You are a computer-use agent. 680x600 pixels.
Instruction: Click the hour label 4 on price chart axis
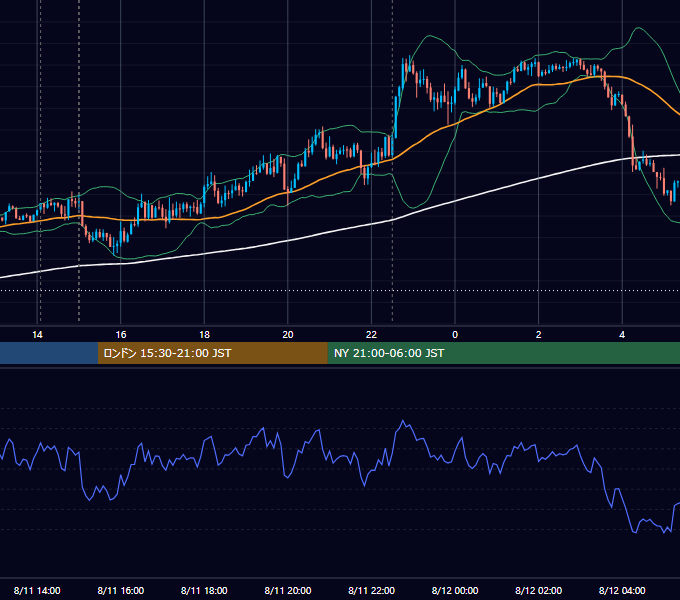[622, 335]
